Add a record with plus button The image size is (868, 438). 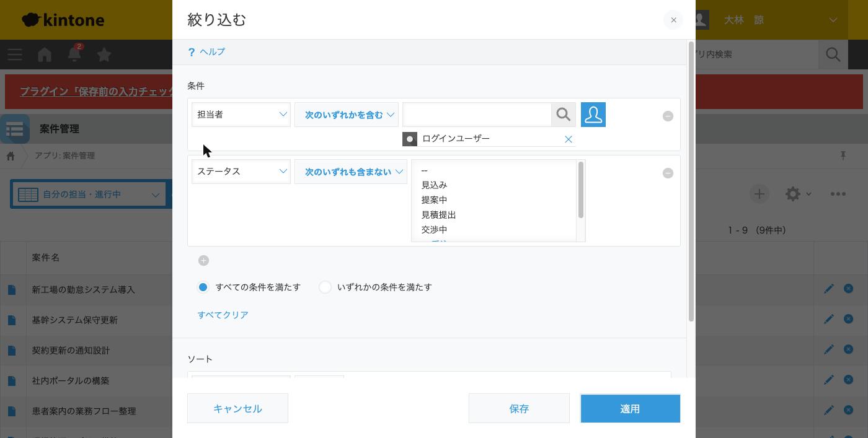pos(759,194)
